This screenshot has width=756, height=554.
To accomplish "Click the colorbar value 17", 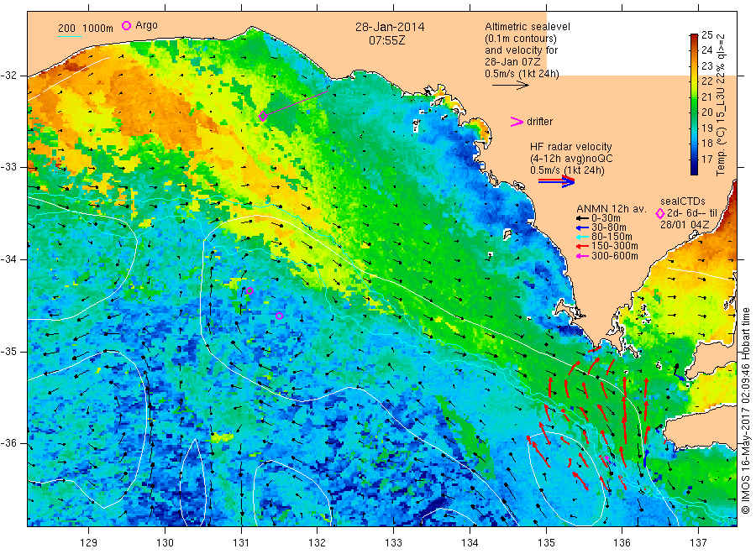I will pyautogui.click(x=706, y=159).
